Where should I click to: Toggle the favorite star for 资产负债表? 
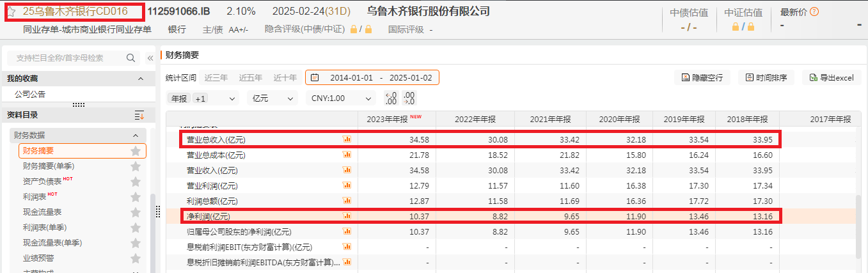(x=136, y=182)
